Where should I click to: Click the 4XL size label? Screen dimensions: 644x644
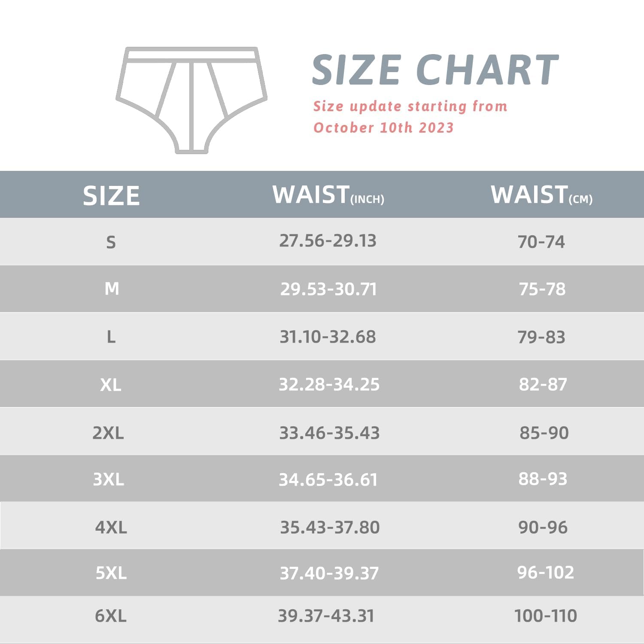(111, 527)
